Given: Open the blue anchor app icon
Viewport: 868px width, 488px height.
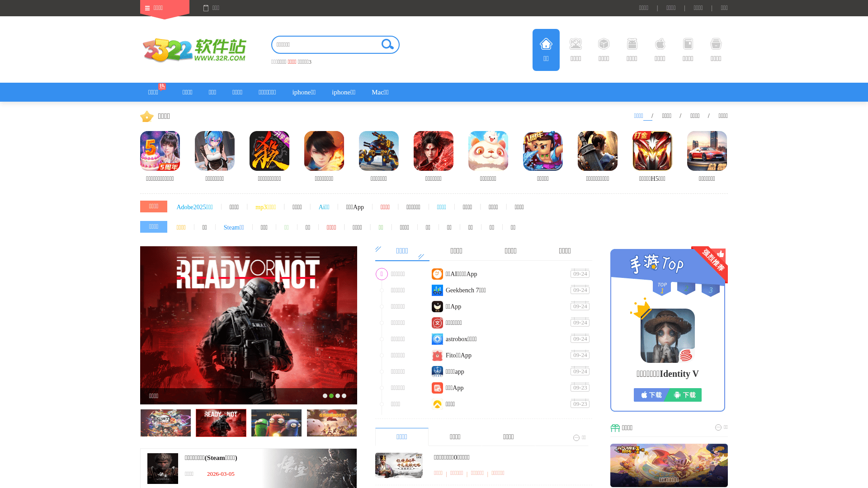Looking at the screenshot, I should coord(437,371).
